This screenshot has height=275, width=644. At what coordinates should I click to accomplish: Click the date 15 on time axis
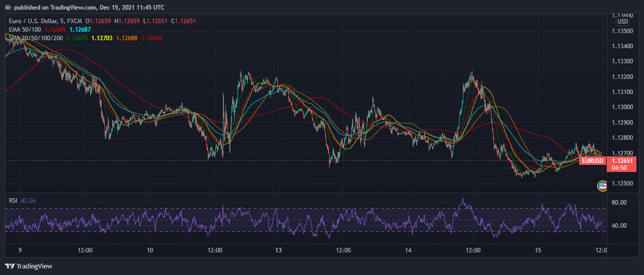(538, 250)
